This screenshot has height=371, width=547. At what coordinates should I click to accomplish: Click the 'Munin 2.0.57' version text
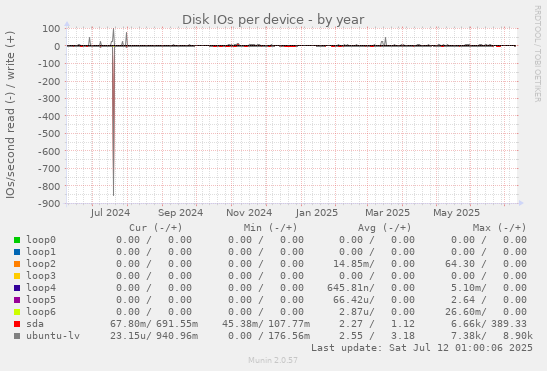point(273,360)
